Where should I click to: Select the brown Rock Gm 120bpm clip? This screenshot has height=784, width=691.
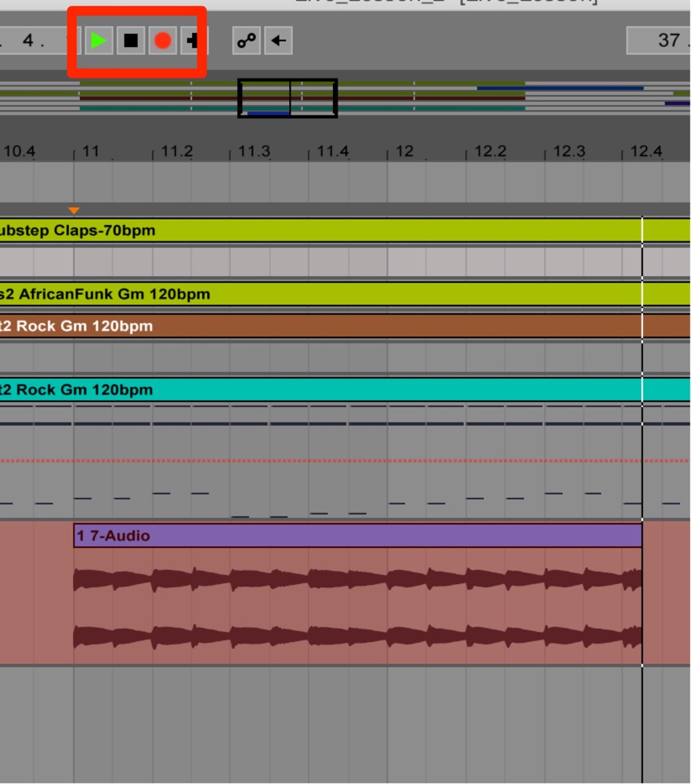click(x=345, y=326)
